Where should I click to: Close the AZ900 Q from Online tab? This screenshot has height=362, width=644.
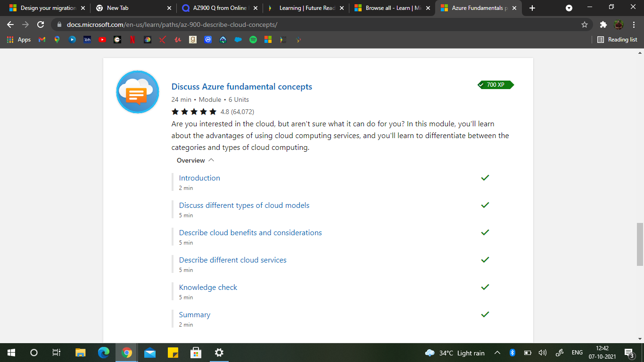coord(256,8)
